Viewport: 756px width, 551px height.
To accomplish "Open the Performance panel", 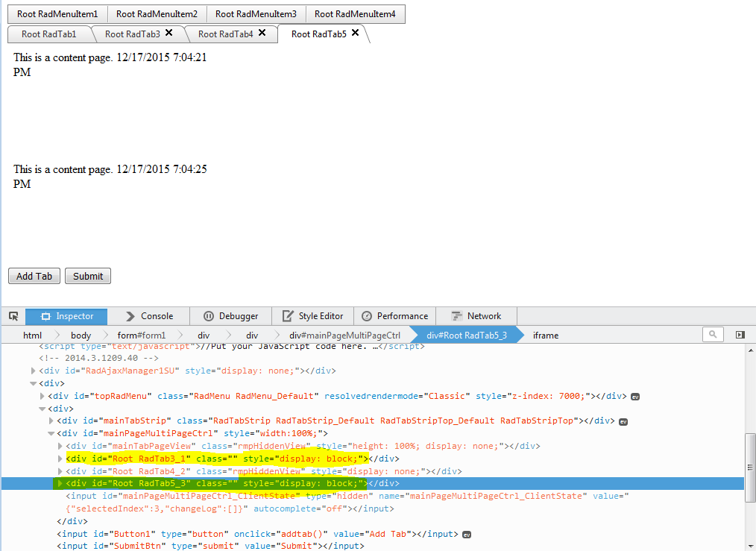I will [x=395, y=316].
